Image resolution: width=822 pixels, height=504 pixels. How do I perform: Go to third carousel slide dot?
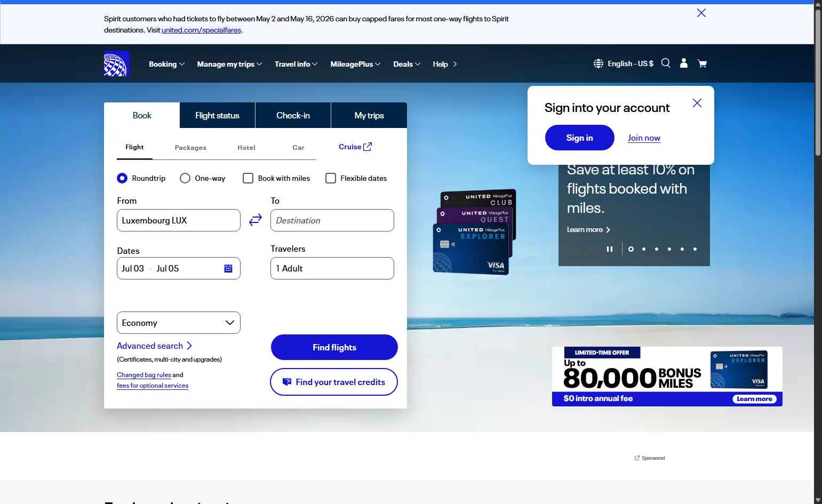657,249
